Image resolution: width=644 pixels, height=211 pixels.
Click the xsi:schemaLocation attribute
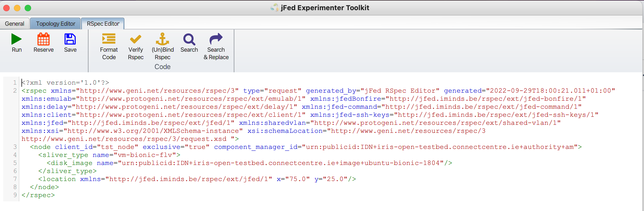(367, 131)
